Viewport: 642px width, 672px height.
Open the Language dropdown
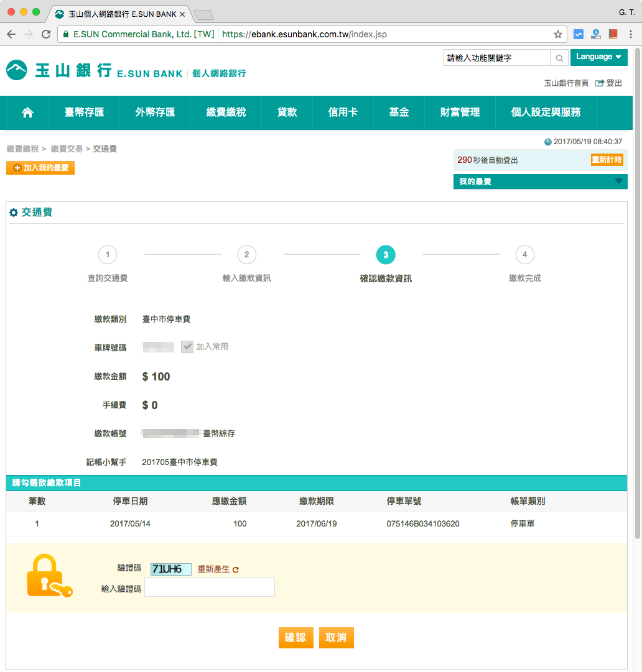tap(598, 57)
